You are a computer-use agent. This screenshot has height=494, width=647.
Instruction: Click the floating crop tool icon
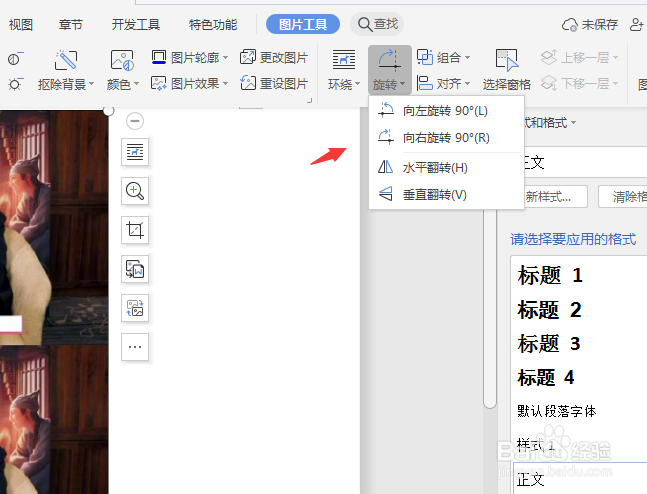click(135, 230)
